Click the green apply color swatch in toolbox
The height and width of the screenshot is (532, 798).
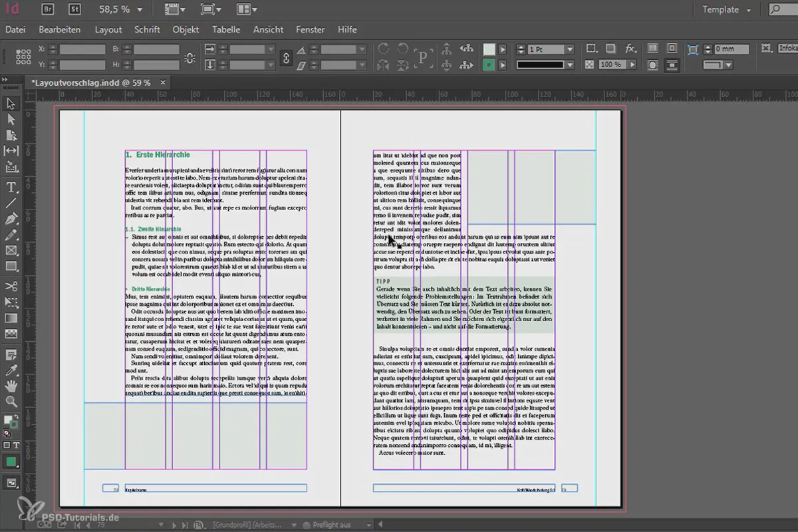(x=11, y=462)
